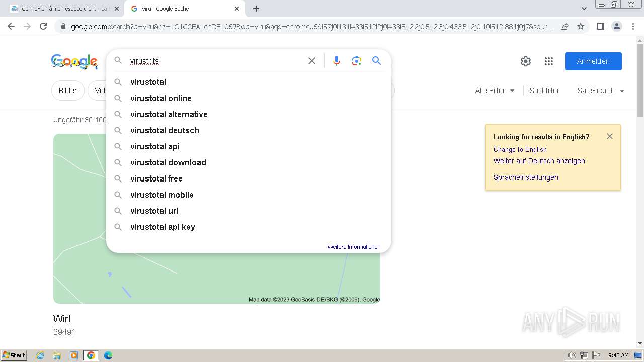Open 'Spracheinstellungen' link

click(x=526, y=177)
